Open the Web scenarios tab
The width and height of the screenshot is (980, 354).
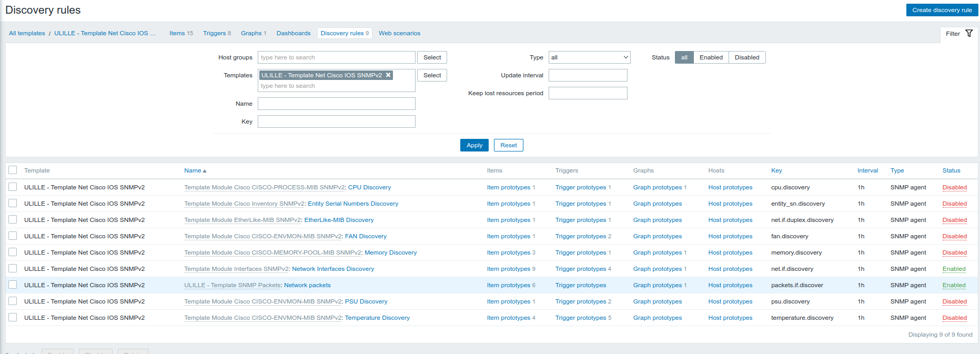point(399,33)
